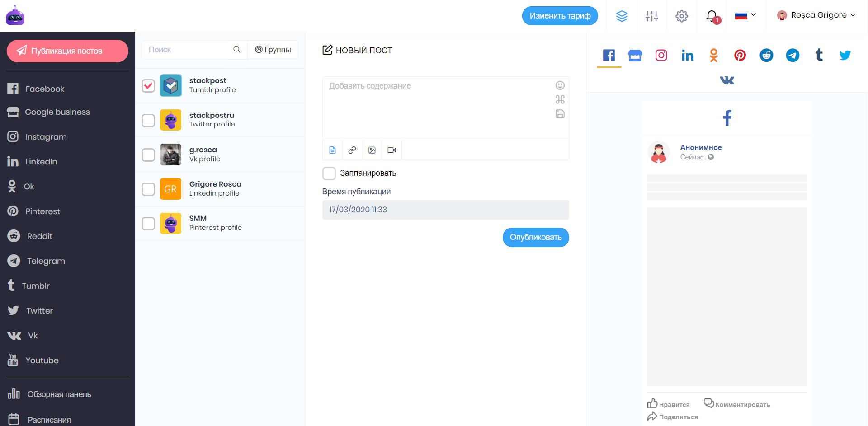Open Расписания in the sidebar
This screenshot has width=868, height=426.
coord(39,420)
